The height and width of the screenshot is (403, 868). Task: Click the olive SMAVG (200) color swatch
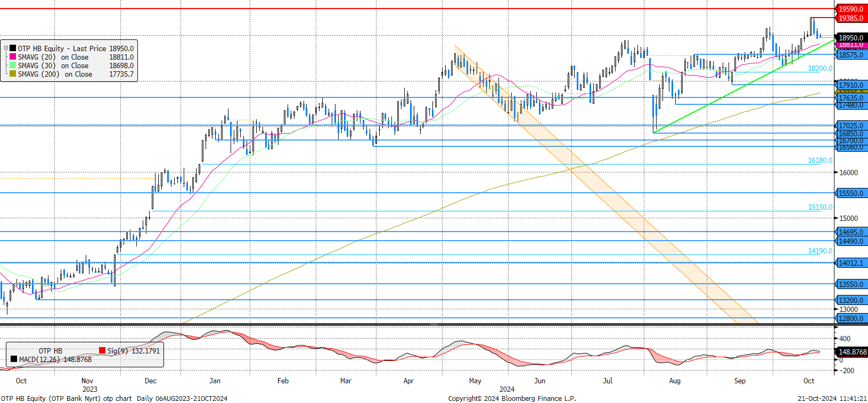pos(13,74)
